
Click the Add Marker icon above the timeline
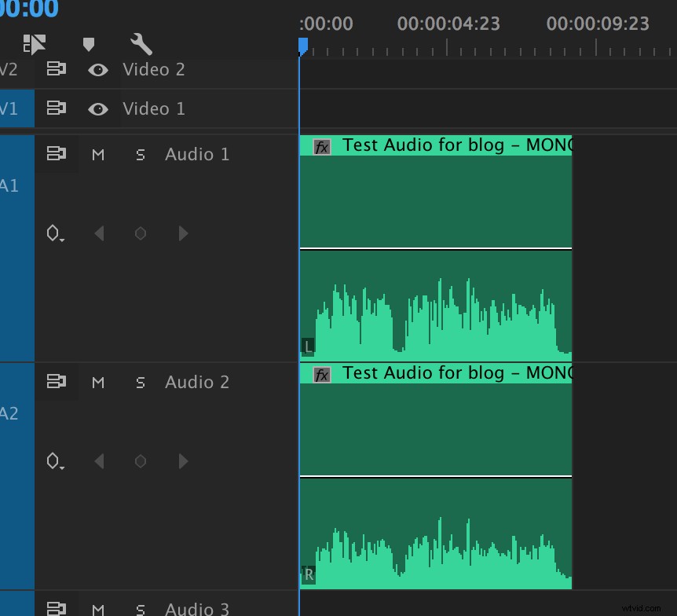click(89, 45)
